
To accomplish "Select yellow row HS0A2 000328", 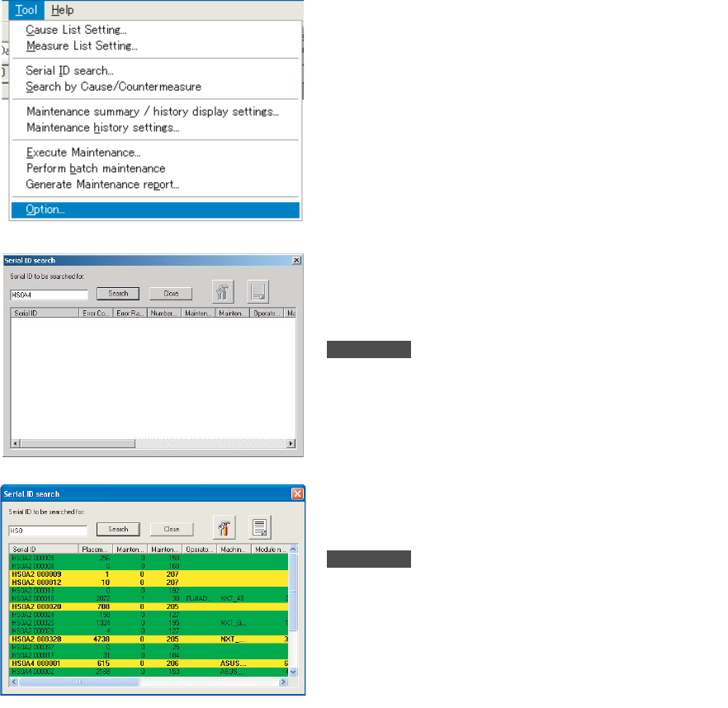I will pos(149,640).
